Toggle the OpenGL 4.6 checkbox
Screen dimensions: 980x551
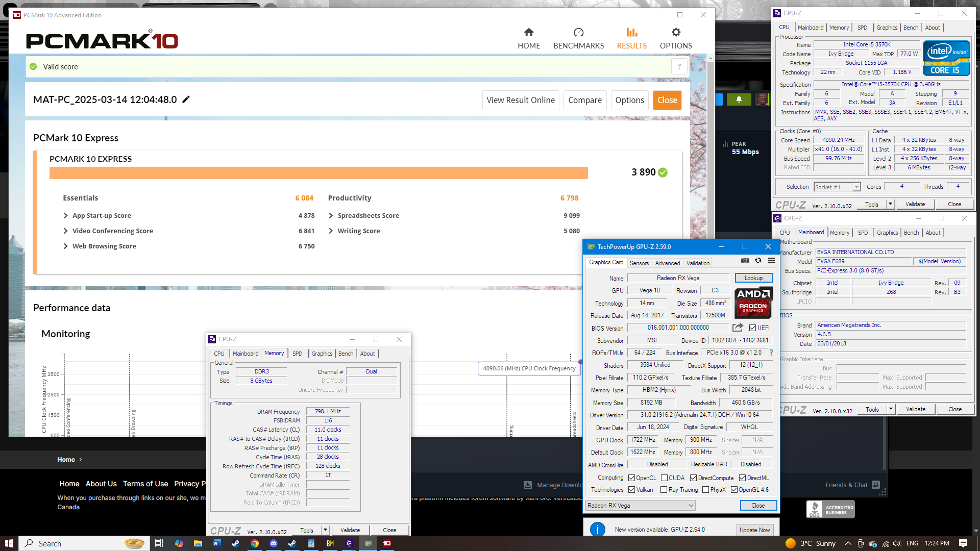[734, 490]
